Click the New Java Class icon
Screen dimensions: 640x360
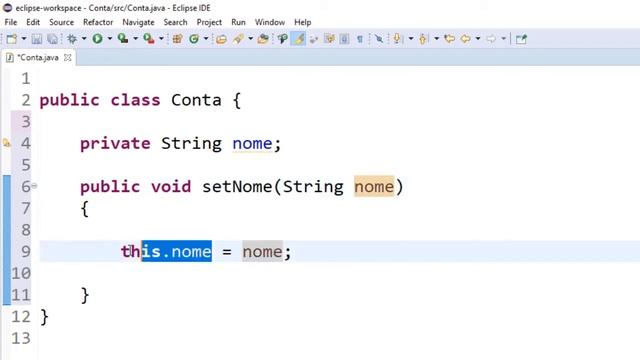coord(194,39)
